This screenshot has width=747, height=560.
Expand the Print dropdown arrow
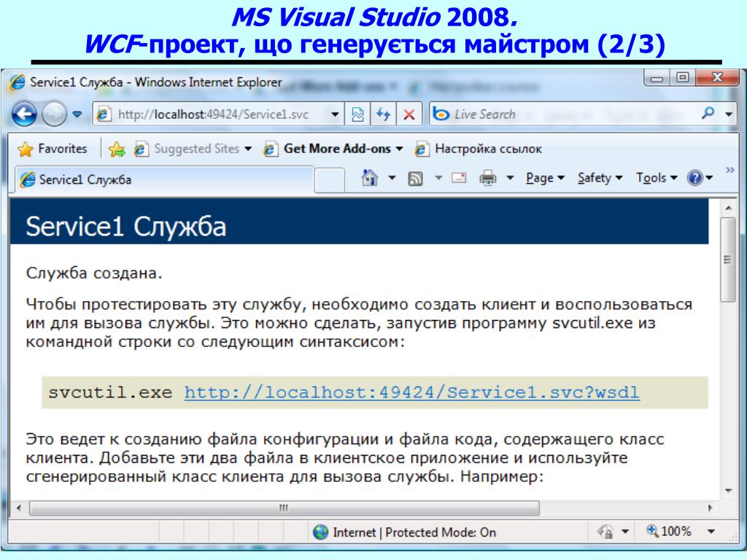[x=510, y=178]
